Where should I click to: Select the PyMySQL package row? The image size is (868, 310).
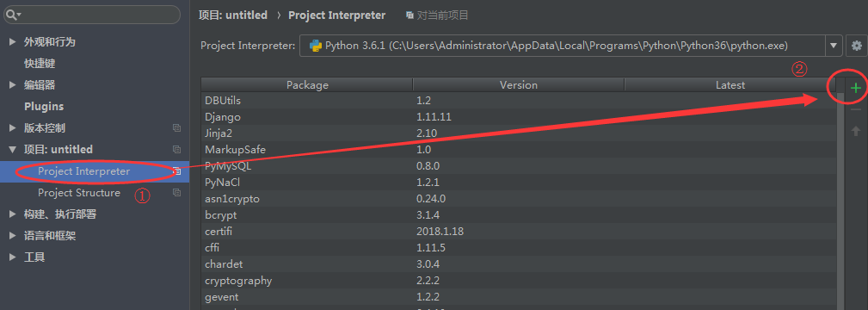click(x=519, y=166)
